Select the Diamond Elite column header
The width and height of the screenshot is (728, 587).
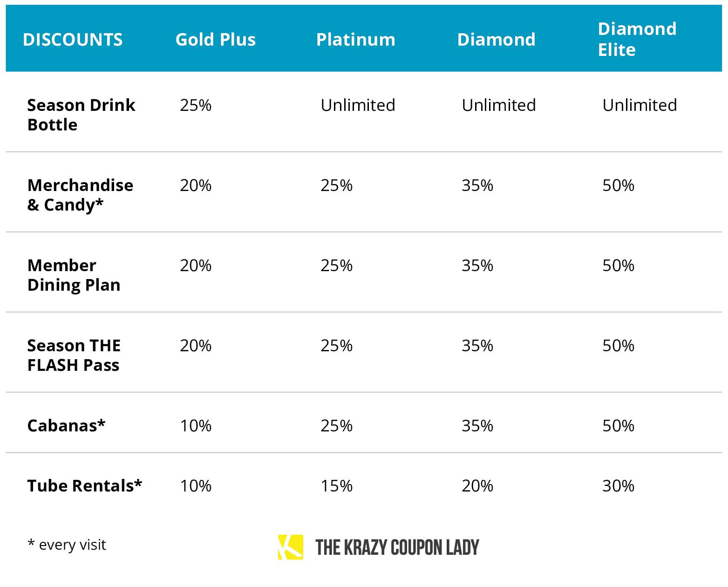637,39
